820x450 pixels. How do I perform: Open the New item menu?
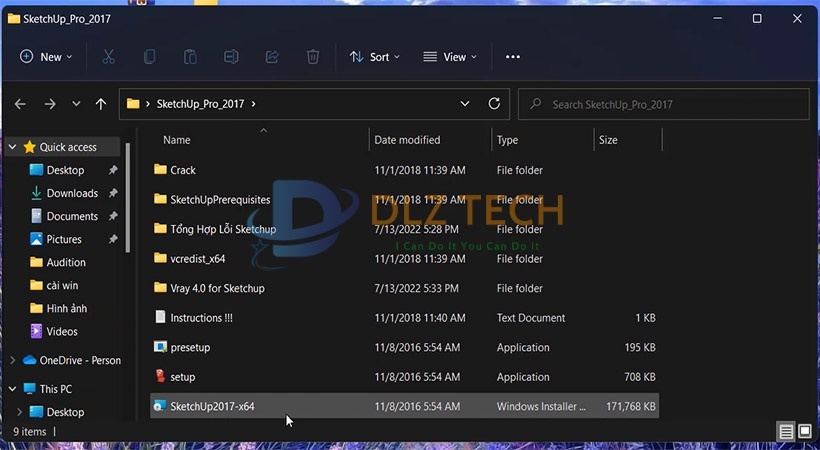pyautogui.click(x=46, y=57)
